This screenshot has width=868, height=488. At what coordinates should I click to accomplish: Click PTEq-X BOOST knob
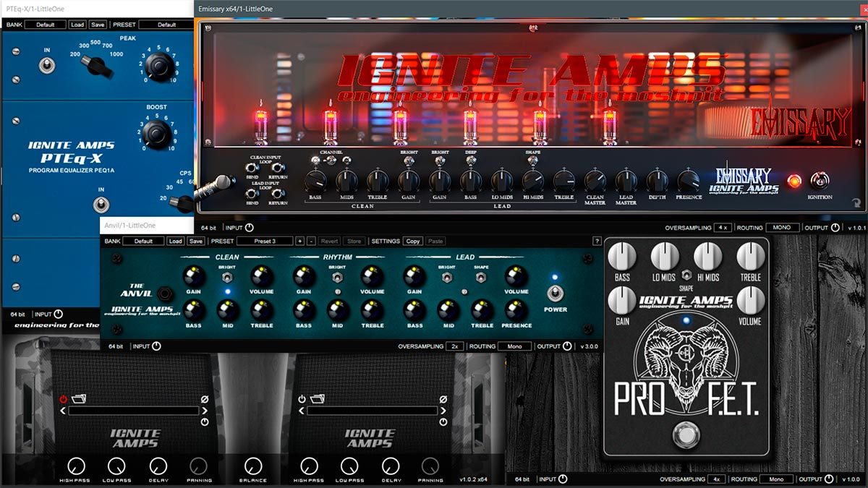coord(157,133)
